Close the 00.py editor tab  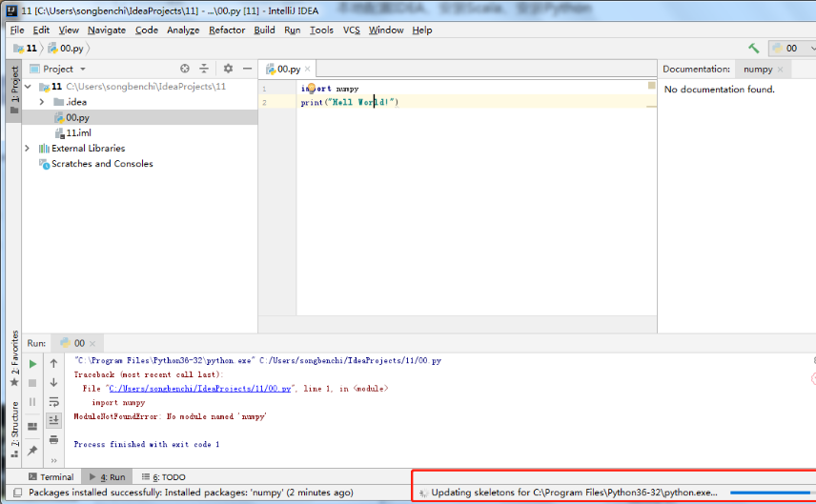308,69
